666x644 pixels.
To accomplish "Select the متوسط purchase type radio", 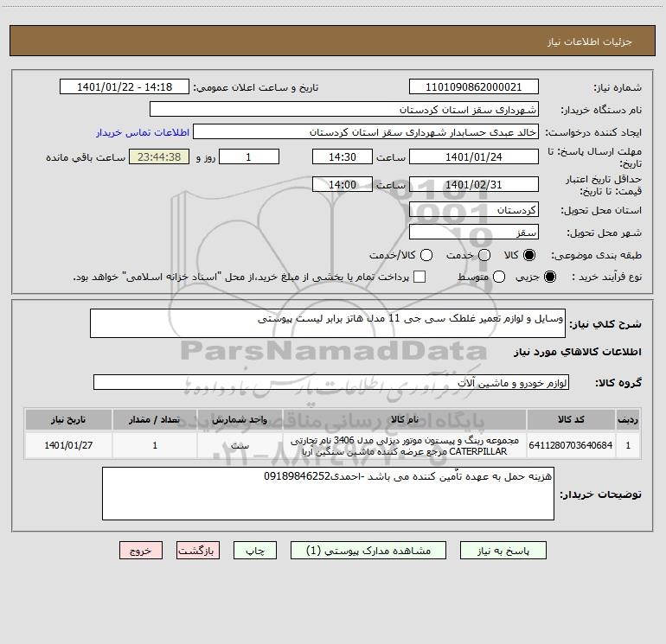I will coord(499,277).
